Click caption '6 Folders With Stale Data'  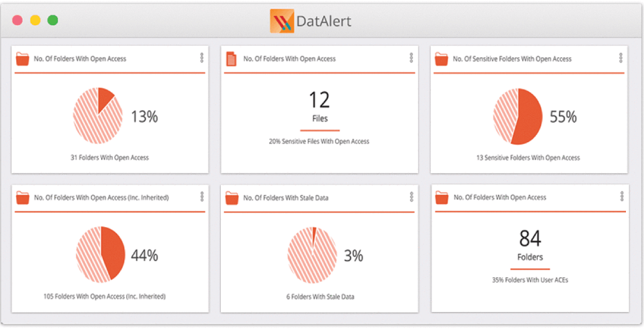tap(320, 297)
